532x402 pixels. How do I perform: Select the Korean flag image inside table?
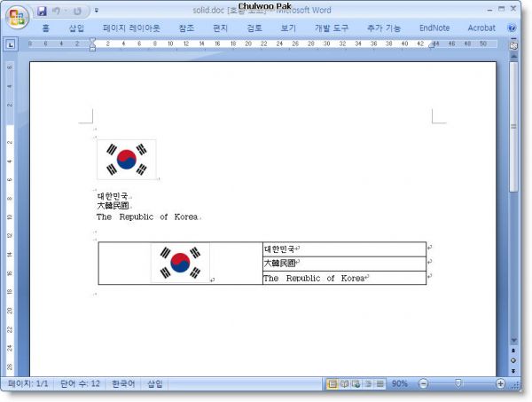(180, 263)
